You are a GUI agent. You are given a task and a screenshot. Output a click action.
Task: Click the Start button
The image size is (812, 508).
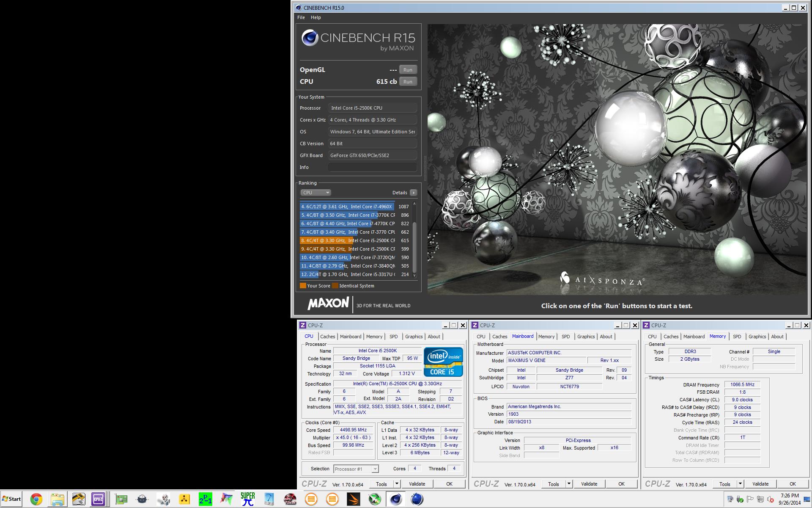pos(11,499)
